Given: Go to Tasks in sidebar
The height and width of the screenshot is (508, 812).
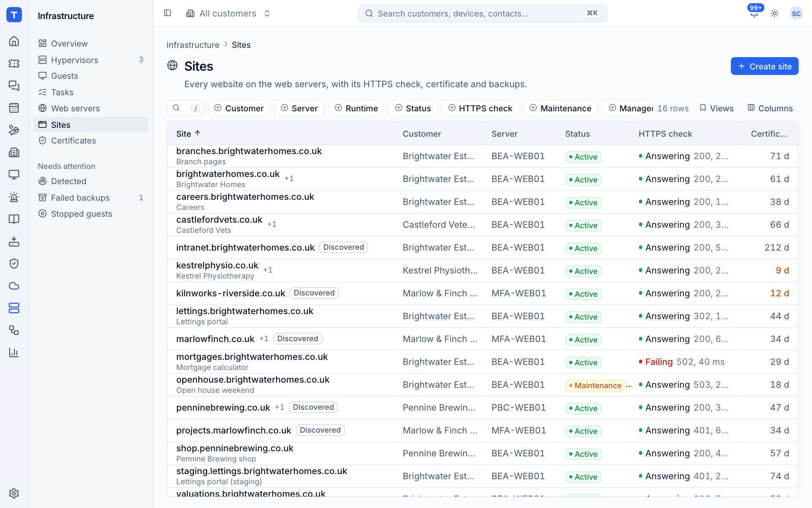Looking at the screenshot, I should tap(91, 92).
